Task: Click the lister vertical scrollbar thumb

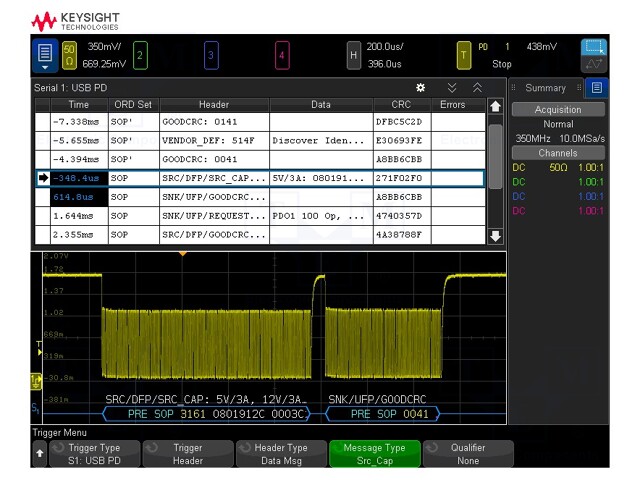Action: [496, 157]
